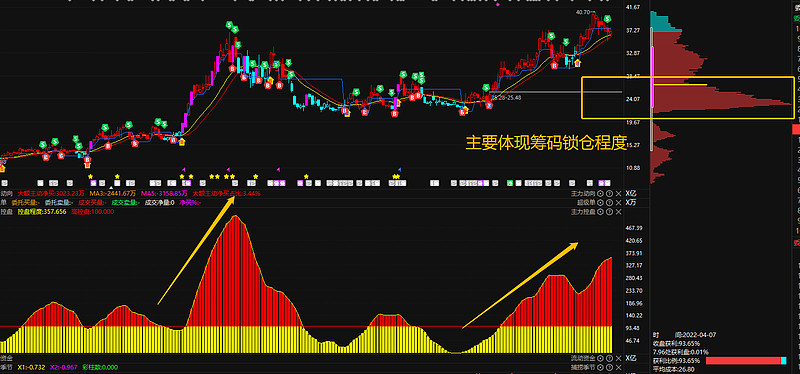Click the X2:-0.967 value in bottom indicator
Screen dimensions: 800x374
63,367
